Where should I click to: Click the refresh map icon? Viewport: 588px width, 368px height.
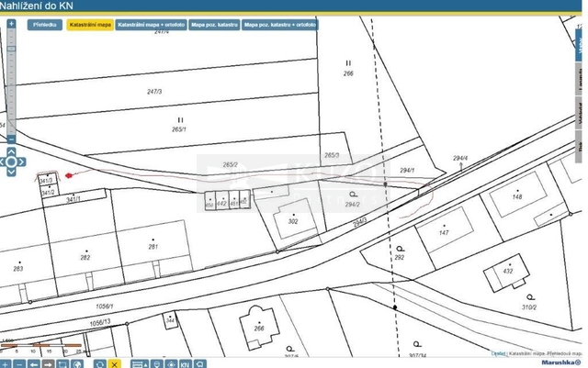(x=99, y=363)
